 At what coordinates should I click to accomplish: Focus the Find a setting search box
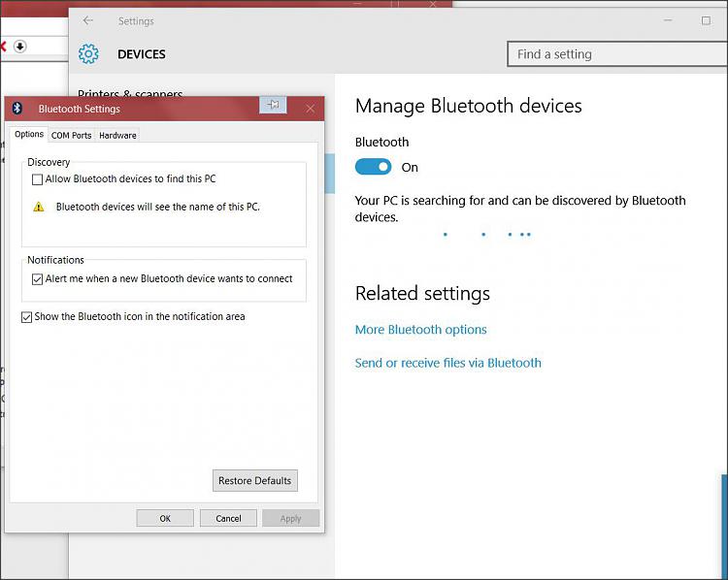(x=617, y=54)
